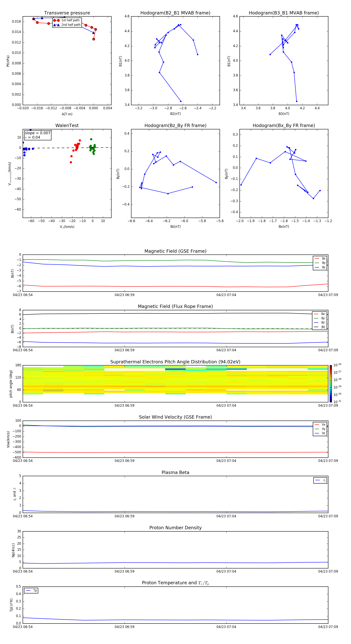Click the Suprathermal Electrons Pitch Angle Distribution title
Viewport: 351px width, 644px height.
point(175,362)
